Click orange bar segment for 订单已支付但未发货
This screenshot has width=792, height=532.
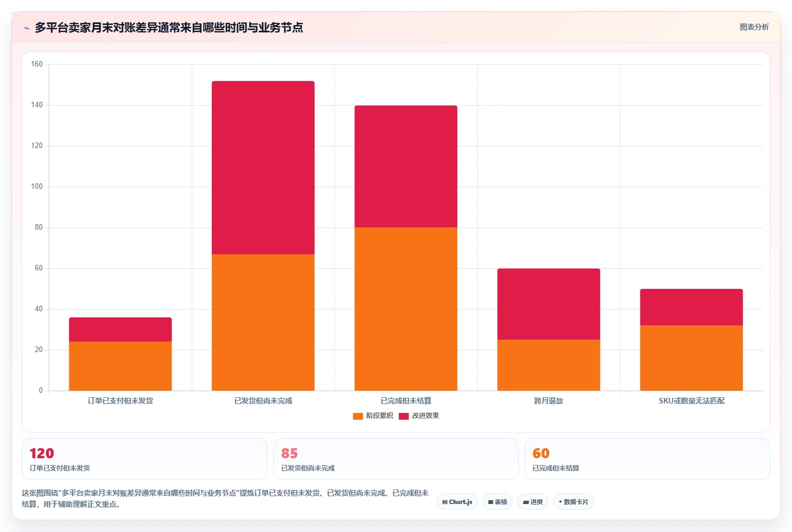coord(120,366)
